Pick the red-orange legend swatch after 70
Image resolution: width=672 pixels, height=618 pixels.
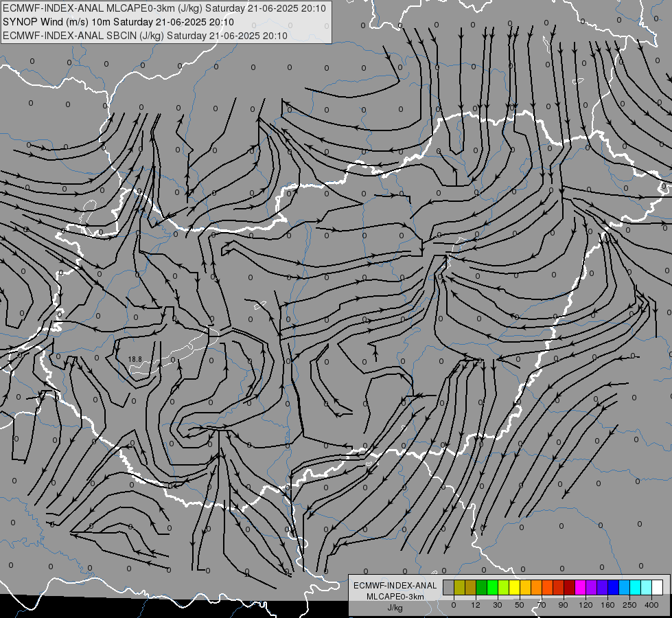[547, 587]
